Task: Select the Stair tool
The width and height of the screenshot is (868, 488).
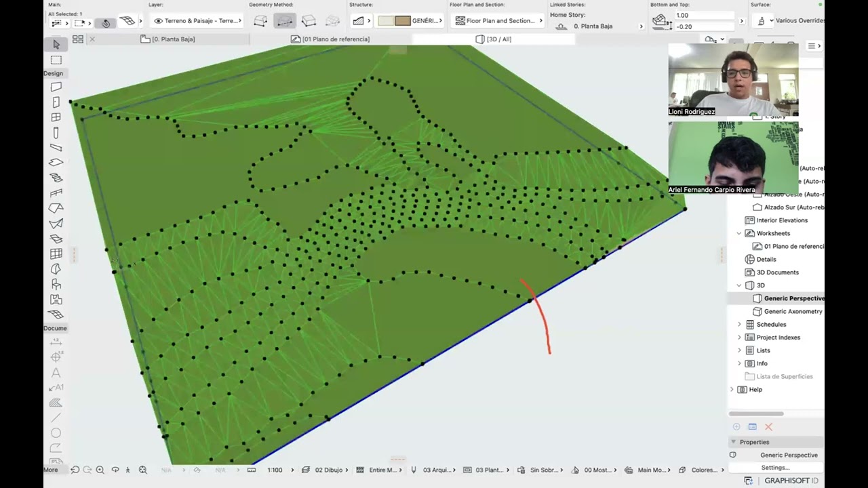Action: tap(56, 178)
